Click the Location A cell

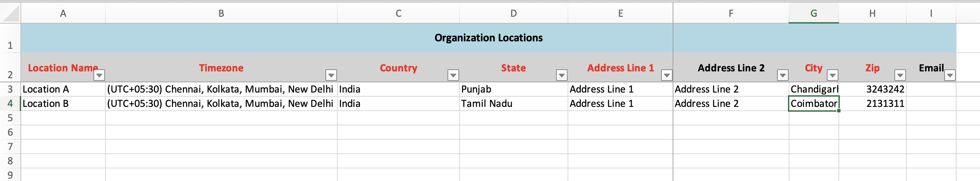click(63, 89)
